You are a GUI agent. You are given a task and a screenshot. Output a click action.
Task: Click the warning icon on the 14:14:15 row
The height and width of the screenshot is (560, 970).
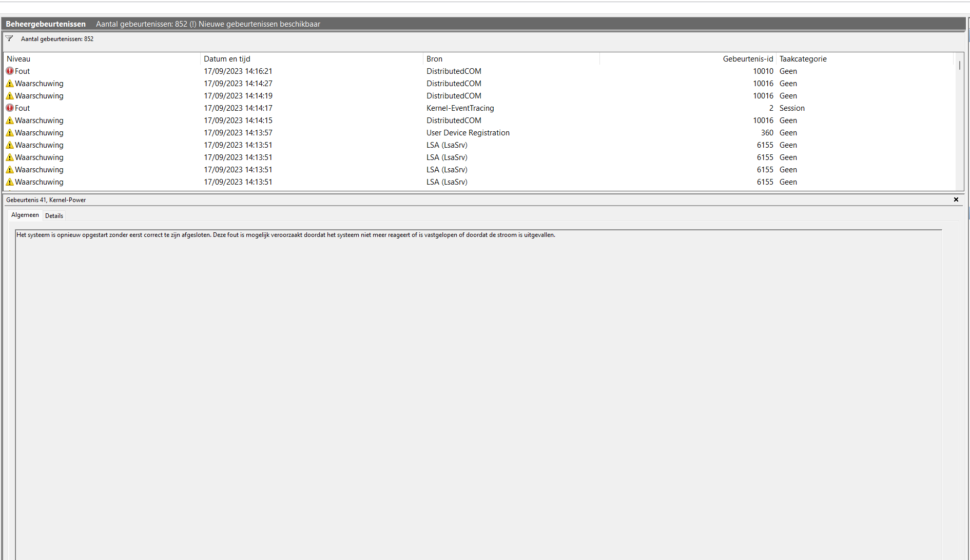tap(10, 121)
